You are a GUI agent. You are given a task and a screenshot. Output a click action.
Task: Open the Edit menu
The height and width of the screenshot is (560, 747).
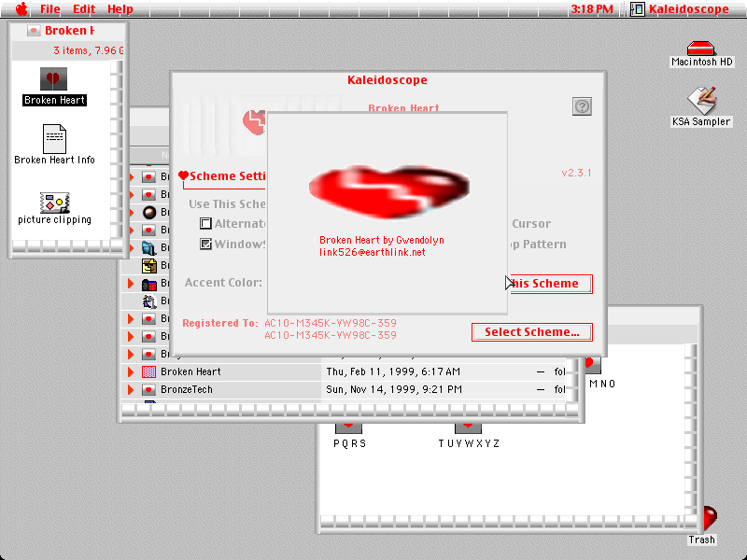84,9
